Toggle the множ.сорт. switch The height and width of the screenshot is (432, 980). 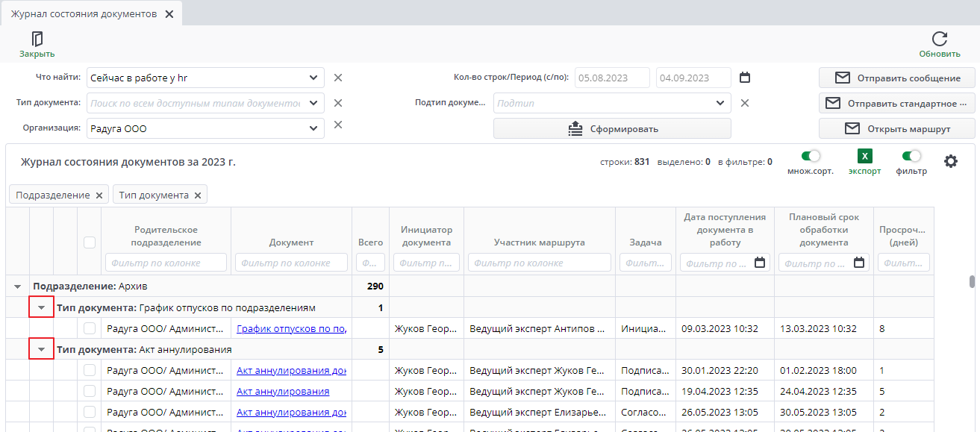(x=810, y=157)
